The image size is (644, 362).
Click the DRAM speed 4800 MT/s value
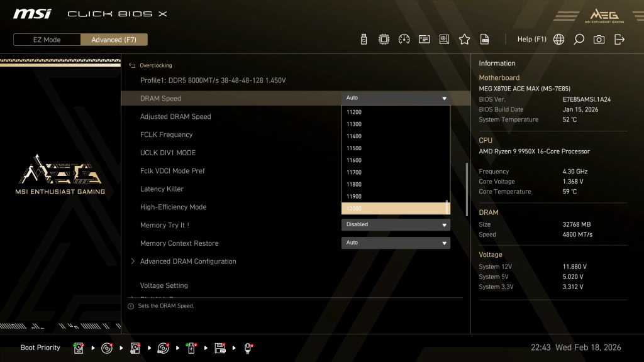(577, 234)
